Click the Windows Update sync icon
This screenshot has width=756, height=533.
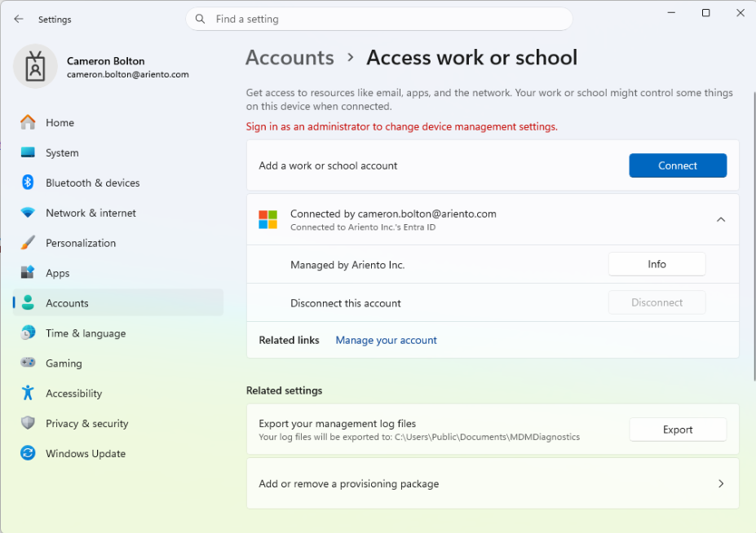[x=28, y=453]
